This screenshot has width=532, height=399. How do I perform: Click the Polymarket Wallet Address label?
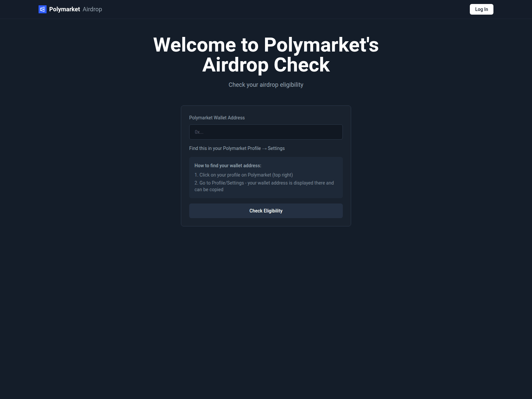click(x=217, y=118)
